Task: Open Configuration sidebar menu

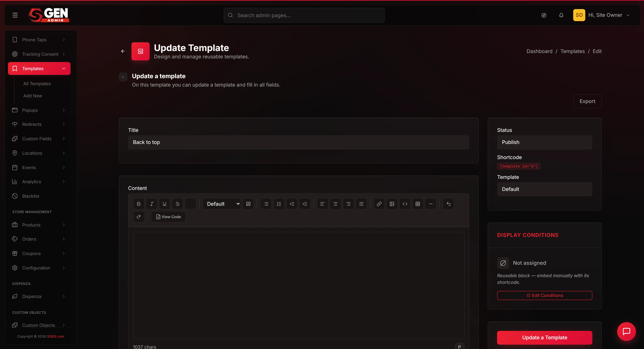Action: coord(39,268)
